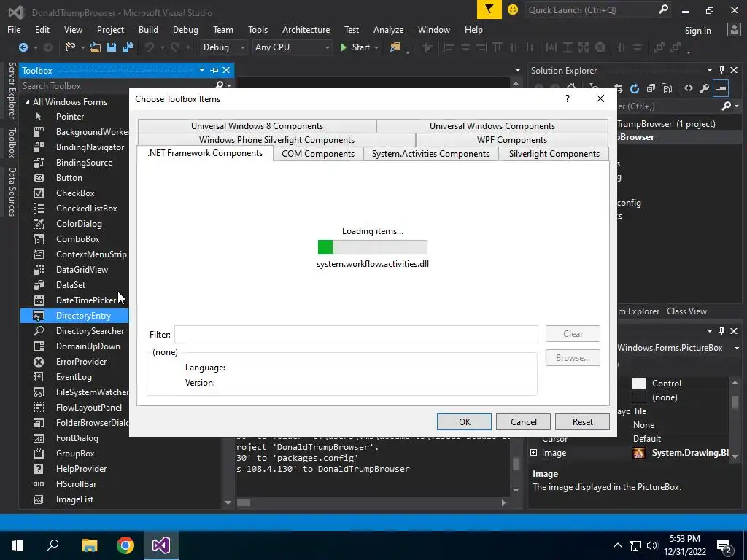This screenshot has height=560, width=747.
Task: Switch to the COM Components tab
Action: click(x=318, y=154)
